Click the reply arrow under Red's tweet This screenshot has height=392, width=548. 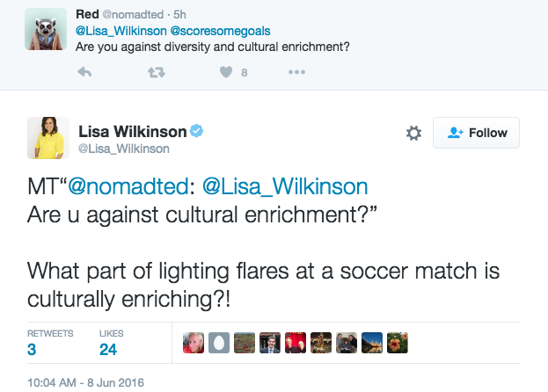(x=85, y=73)
